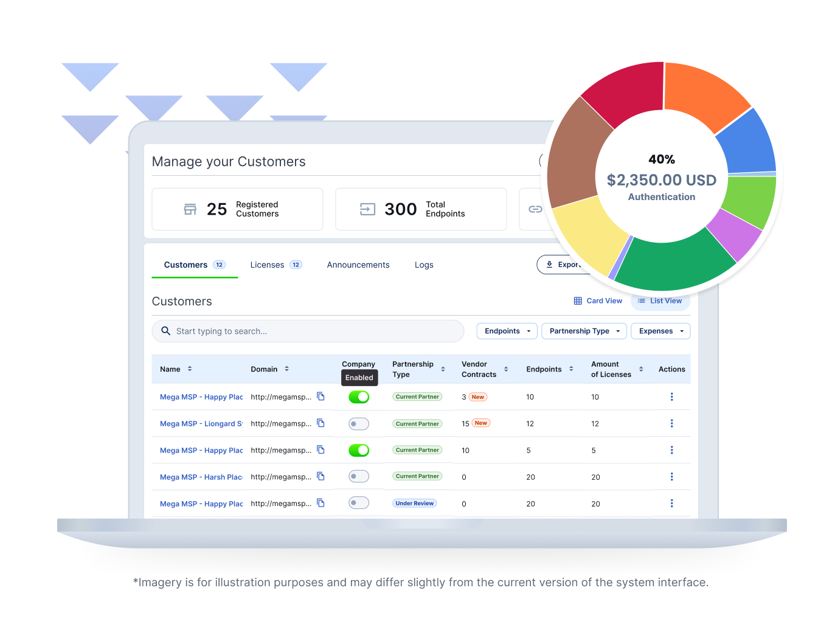The height and width of the screenshot is (644, 835).
Task: Disable the Company toggle for first Happy Place row
Action: pos(359,396)
